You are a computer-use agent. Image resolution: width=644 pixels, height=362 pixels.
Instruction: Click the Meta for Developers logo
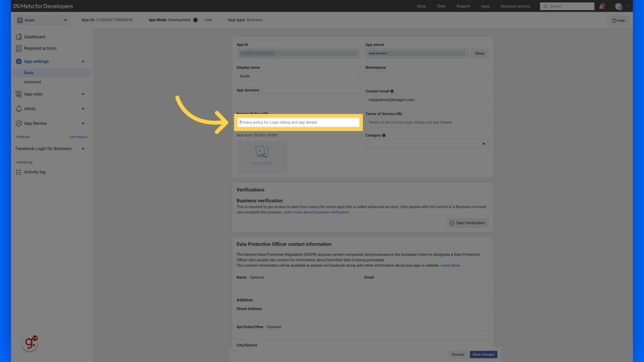tap(43, 6)
